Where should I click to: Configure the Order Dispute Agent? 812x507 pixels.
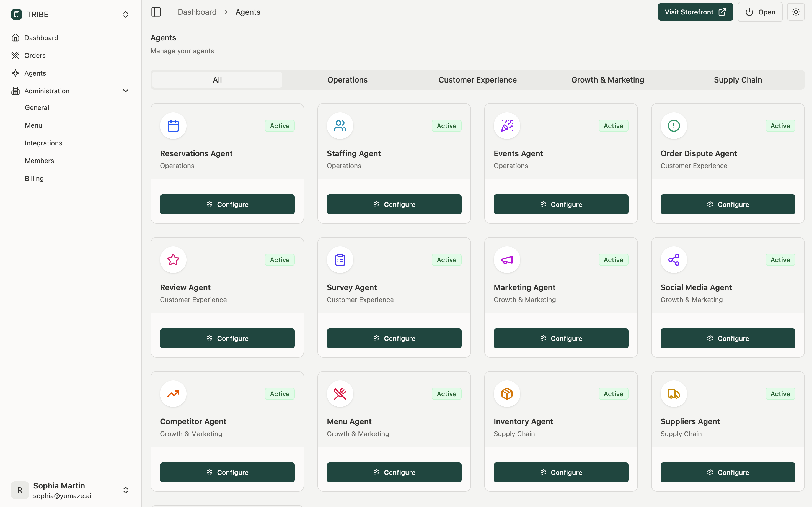(x=727, y=204)
